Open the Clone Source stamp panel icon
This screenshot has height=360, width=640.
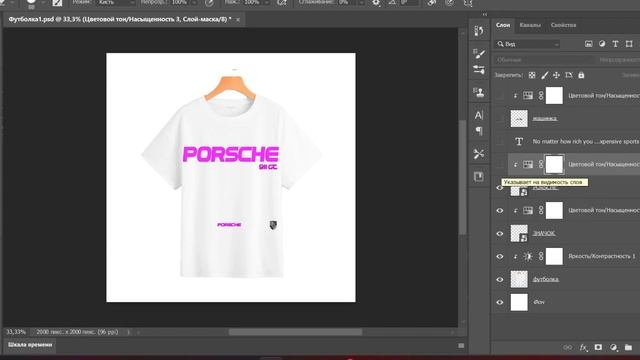[x=479, y=92]
